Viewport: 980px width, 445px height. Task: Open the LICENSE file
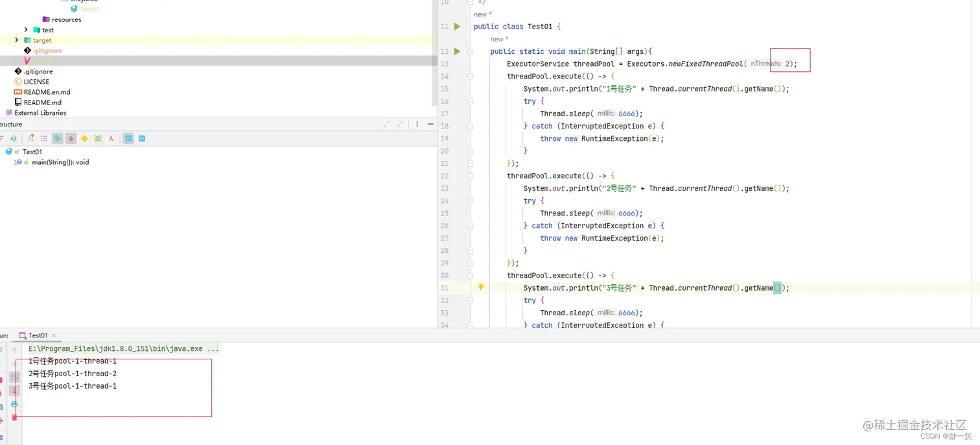coord(32,82)
